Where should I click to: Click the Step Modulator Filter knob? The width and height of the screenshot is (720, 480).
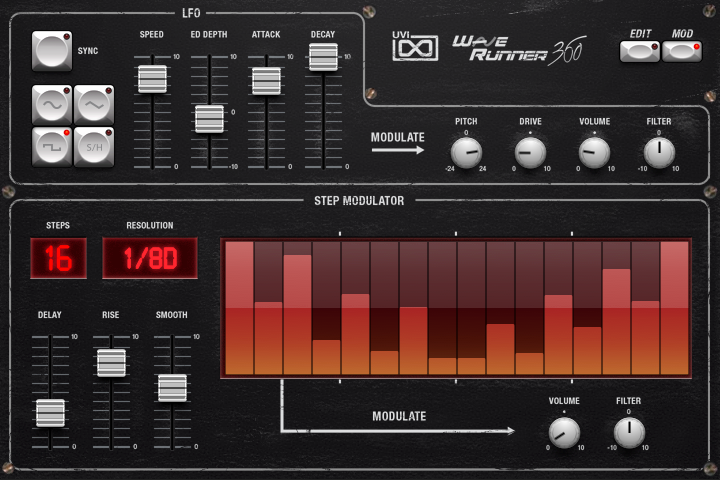(629, 431)
